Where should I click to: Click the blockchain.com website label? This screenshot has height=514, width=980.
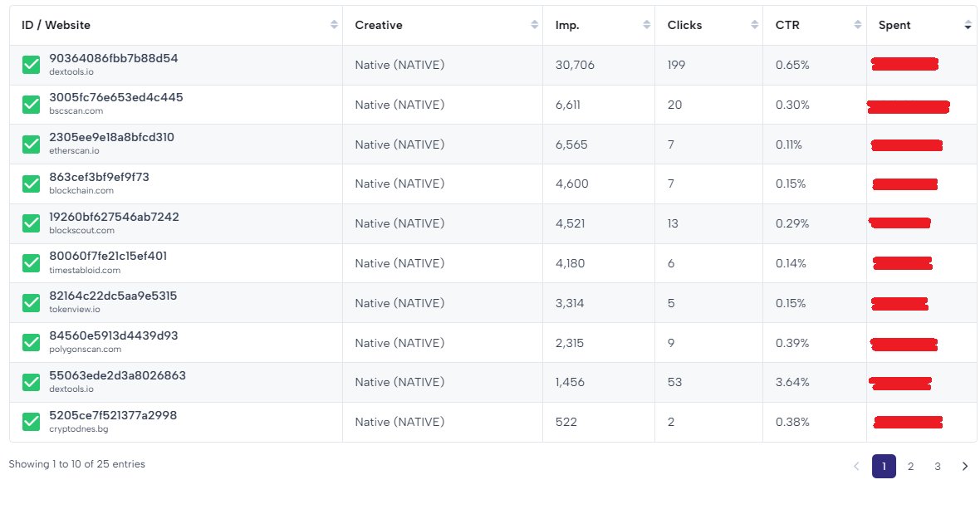[81, 190]
